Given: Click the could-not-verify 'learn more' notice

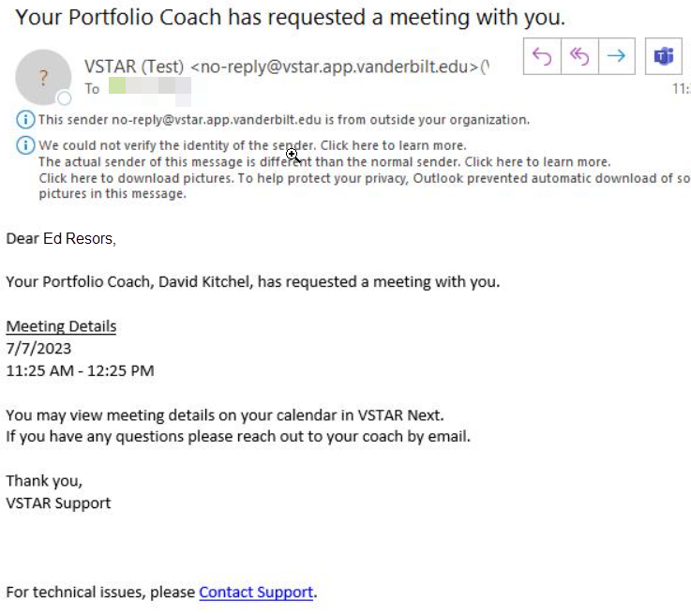Looking at the screenshot, I should click(252, 145).
